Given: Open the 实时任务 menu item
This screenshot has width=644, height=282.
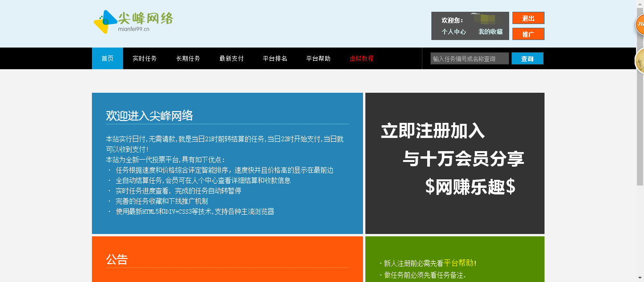Looking at the screenshot, I should 145,58.
